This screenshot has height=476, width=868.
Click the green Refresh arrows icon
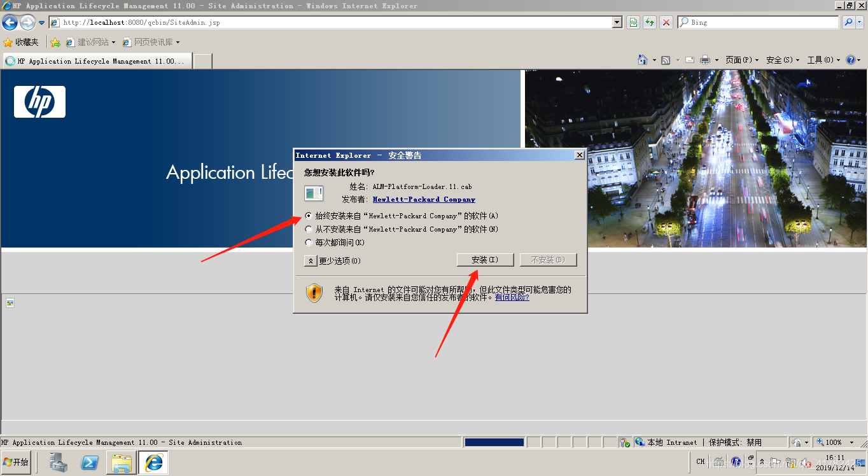coord(650,22)
